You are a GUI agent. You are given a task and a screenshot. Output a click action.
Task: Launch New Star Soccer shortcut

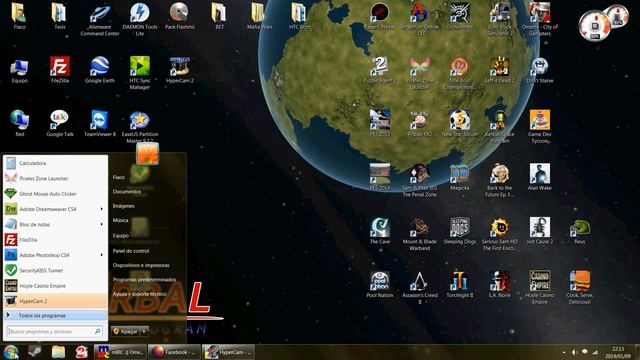460,123
